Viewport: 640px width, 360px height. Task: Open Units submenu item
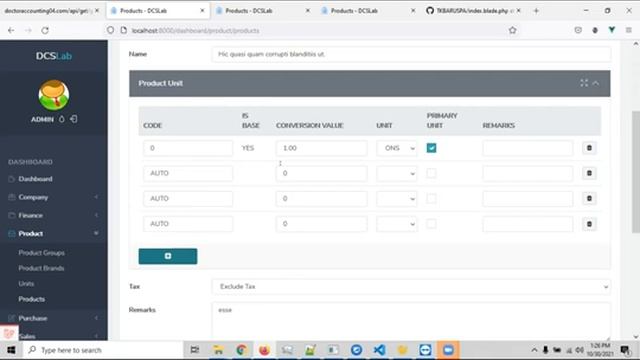(26, 283)
